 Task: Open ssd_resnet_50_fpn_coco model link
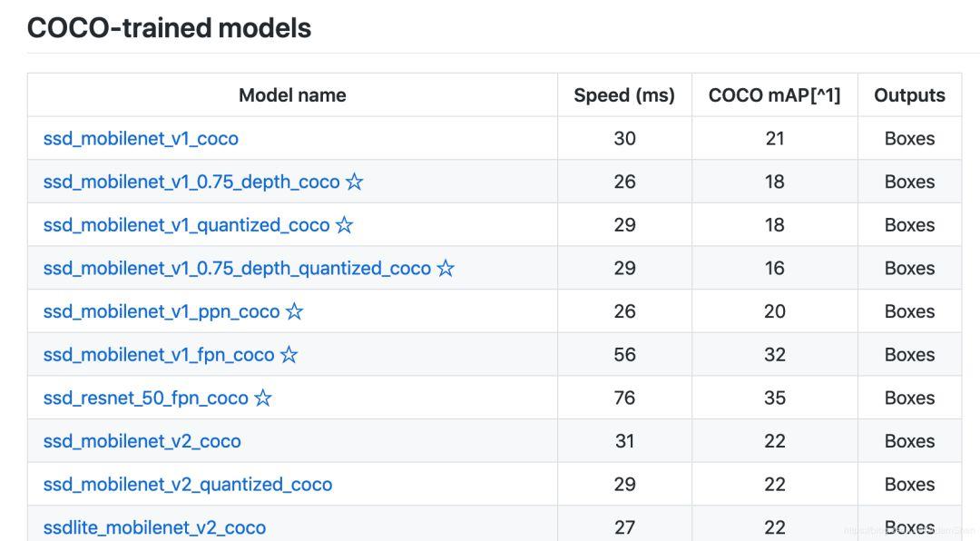coord(145,398)
